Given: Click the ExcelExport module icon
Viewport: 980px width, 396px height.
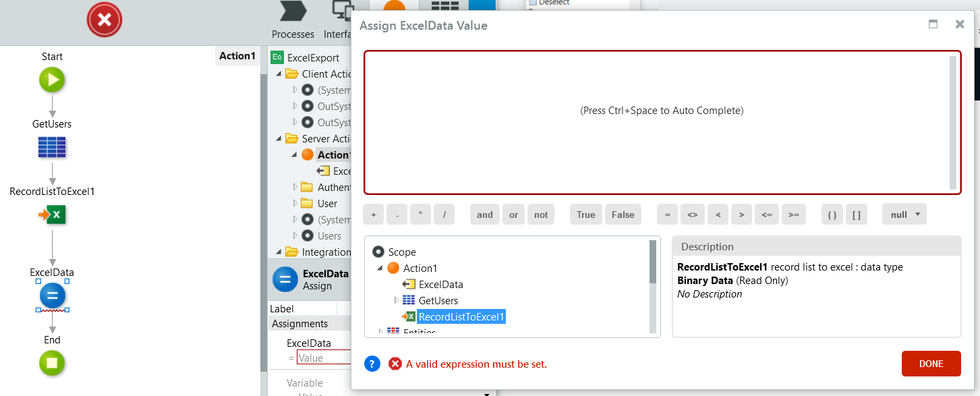Looking at the screenshot, I should [x=277, y=57].
